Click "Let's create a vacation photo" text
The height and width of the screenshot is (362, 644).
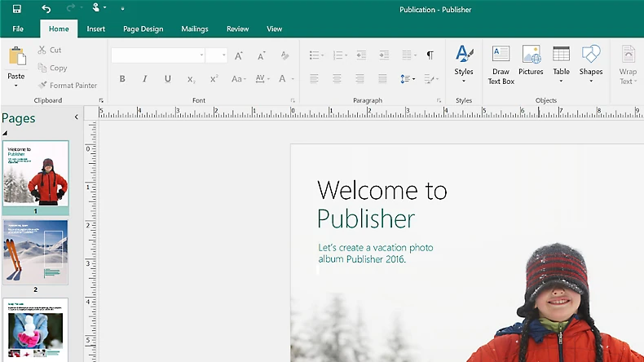coord(375,248)
